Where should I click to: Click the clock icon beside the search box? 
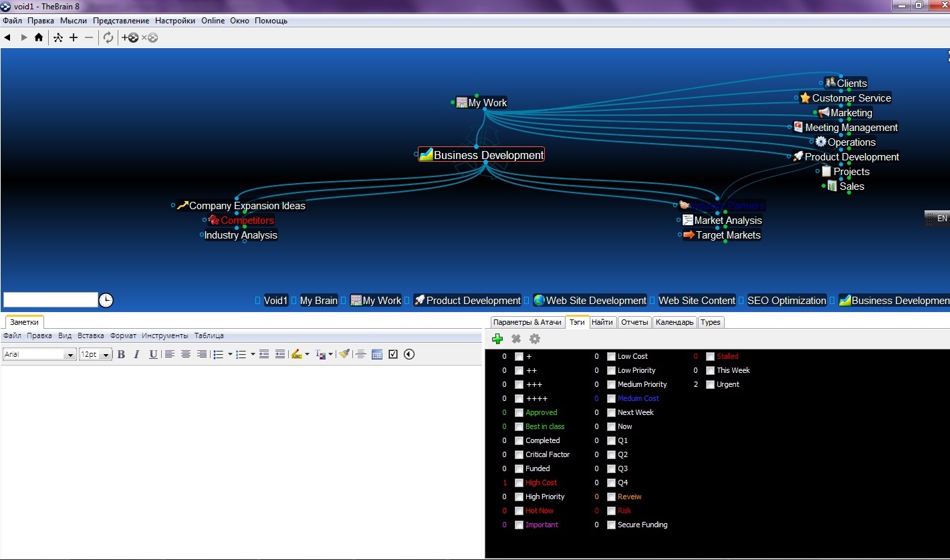pyautogui.click(x=106, y=300)
